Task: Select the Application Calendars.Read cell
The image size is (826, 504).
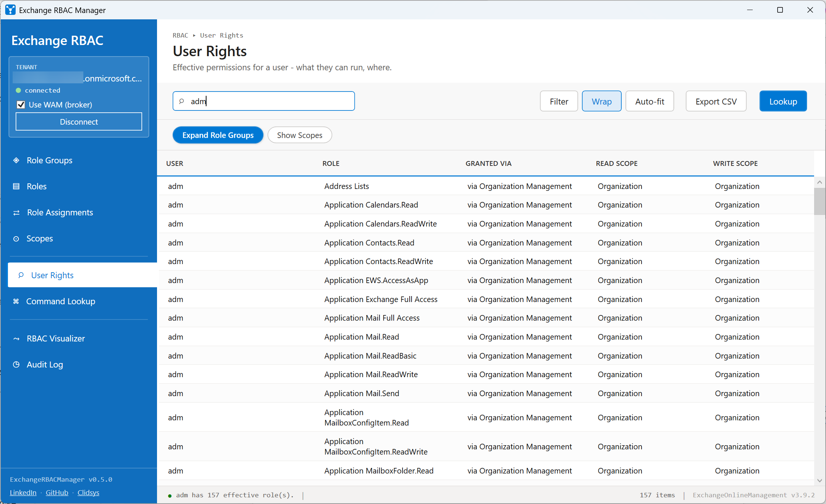Action: tap(371, 205)
